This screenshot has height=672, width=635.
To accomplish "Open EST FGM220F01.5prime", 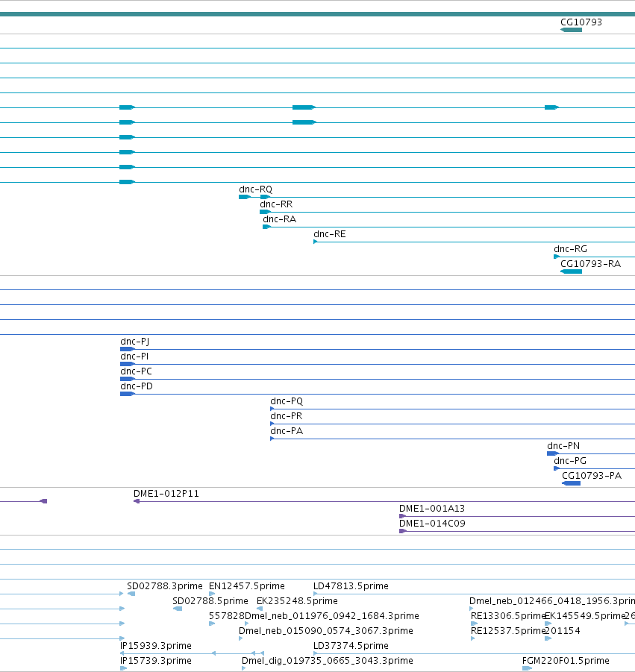I will click(566, 661).
